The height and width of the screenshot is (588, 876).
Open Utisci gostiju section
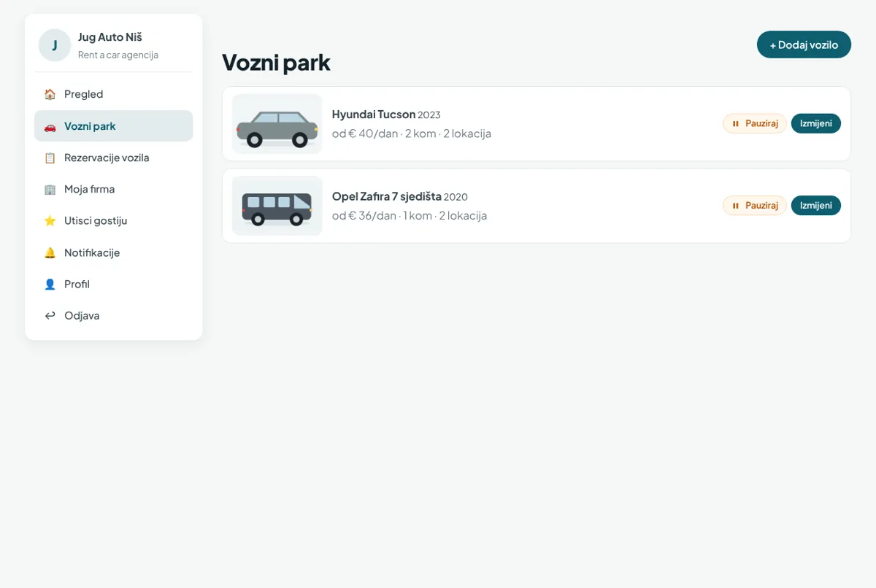coord(113,220)
